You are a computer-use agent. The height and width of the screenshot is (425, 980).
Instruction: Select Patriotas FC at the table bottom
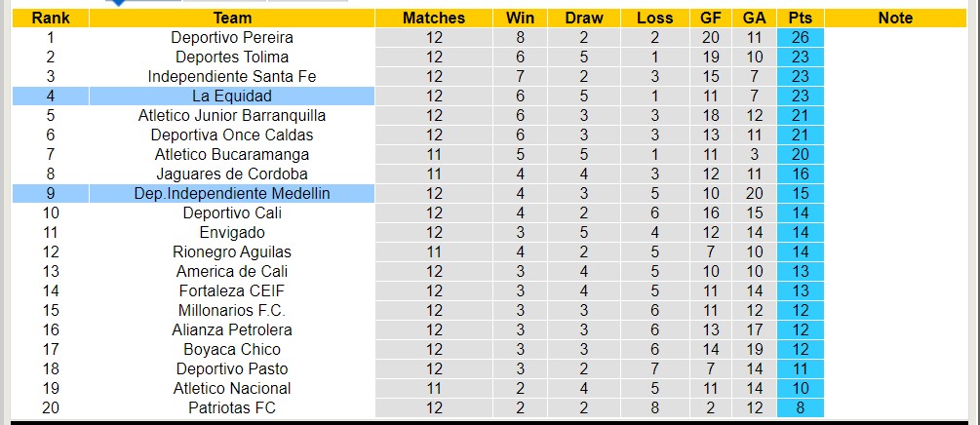tap(232, 407)
